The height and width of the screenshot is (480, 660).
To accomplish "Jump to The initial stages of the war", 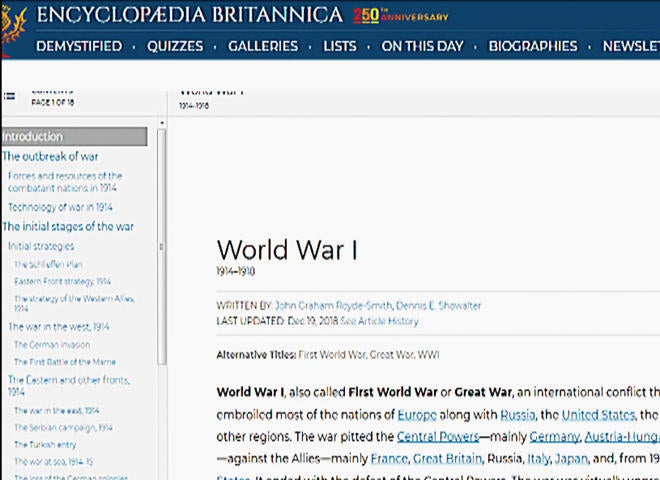I will pyautogui.click(x=68, y=227).
